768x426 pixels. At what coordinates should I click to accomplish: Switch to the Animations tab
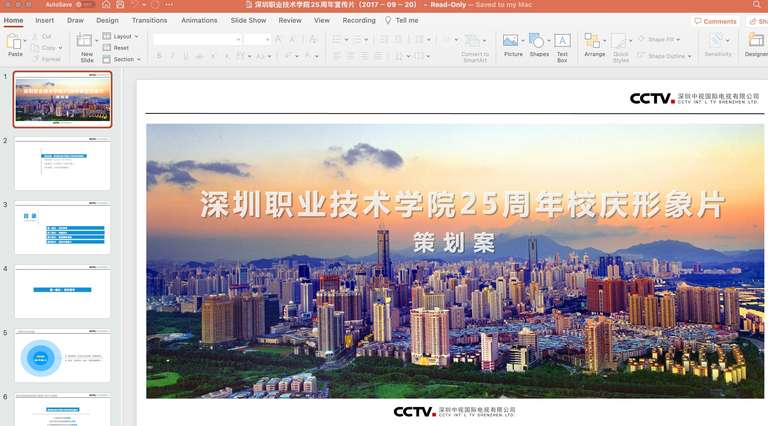coord(199,20)
